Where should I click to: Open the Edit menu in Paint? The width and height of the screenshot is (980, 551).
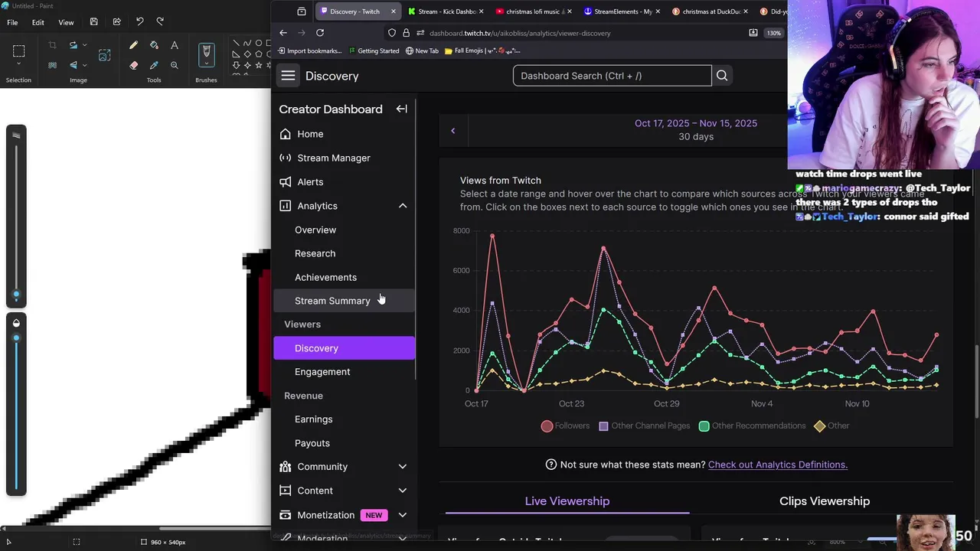click(38, 22)
